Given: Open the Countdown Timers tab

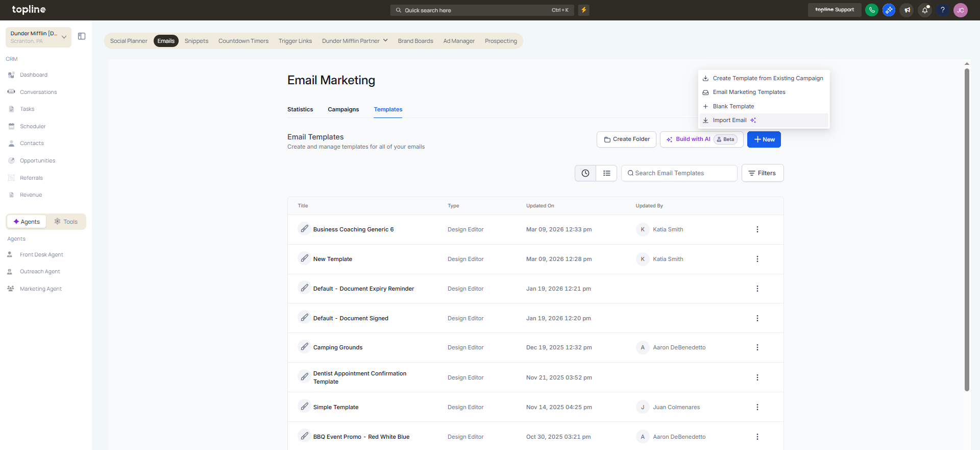Looking at the screenshot, I should 243,41.
